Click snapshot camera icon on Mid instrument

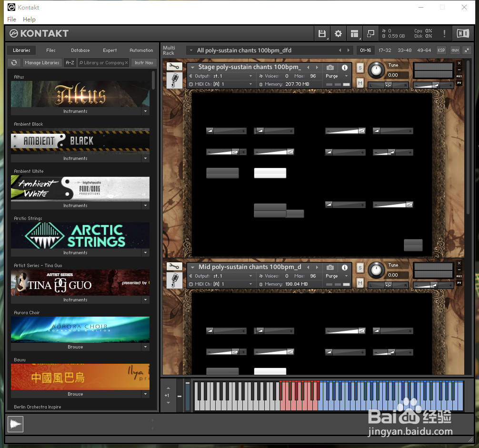click(x=330, y=268)
